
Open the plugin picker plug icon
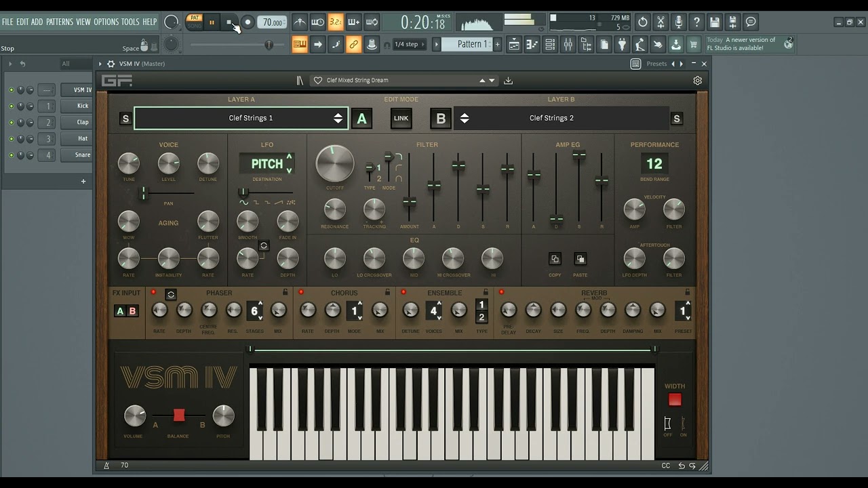pyautogui.click(x=622, y=45)
